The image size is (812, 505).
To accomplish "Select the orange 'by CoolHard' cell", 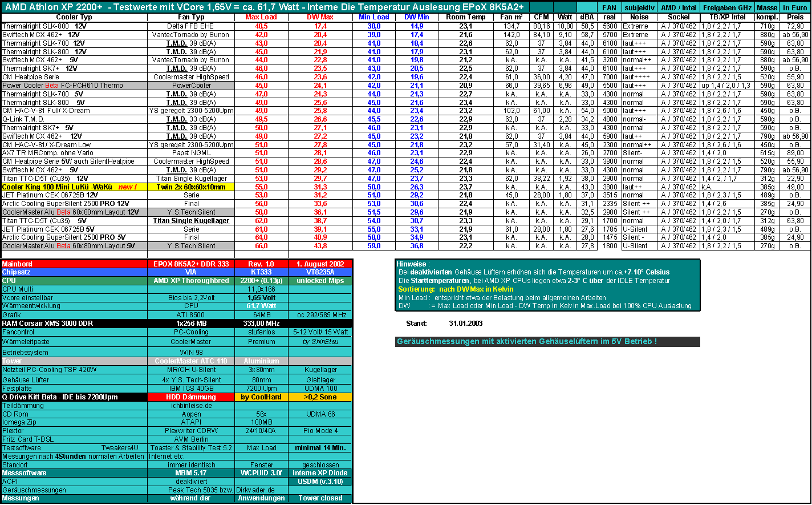I will tap(261, 397).
